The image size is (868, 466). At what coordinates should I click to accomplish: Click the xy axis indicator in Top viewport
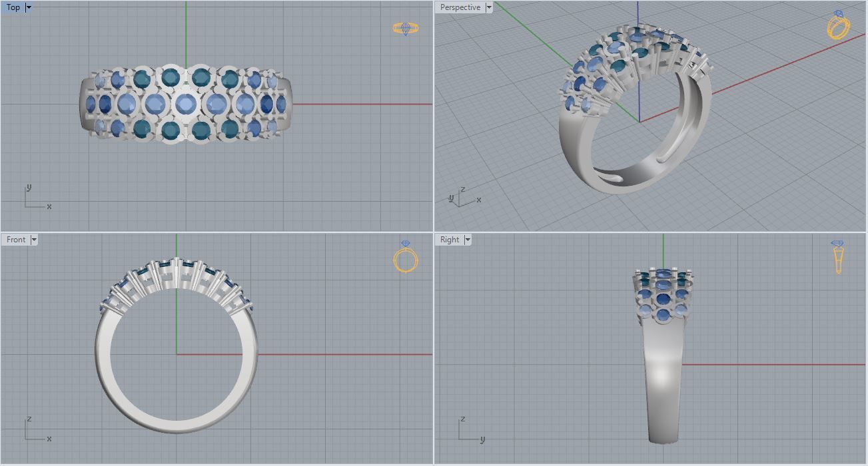pyautogui.click(x=37, y=197)
